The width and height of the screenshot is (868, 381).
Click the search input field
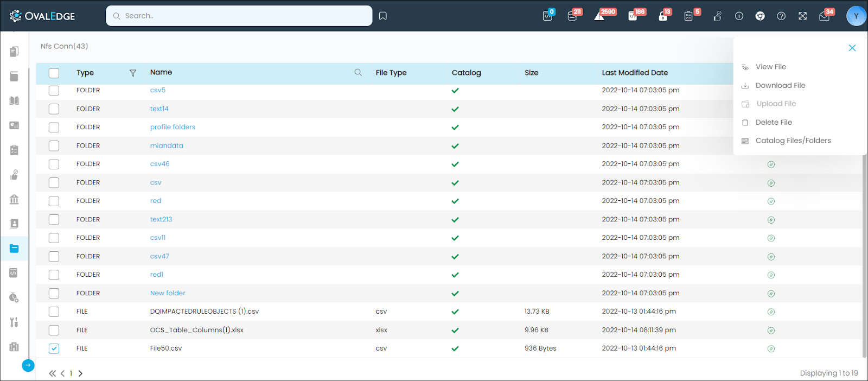[x=239, y=16]
